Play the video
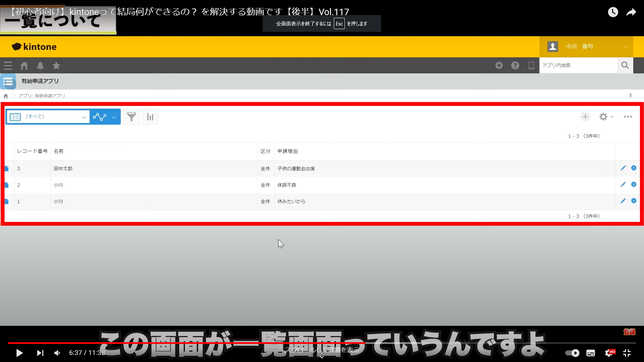This screenshot has width=644, height=362. click(19, 353)
